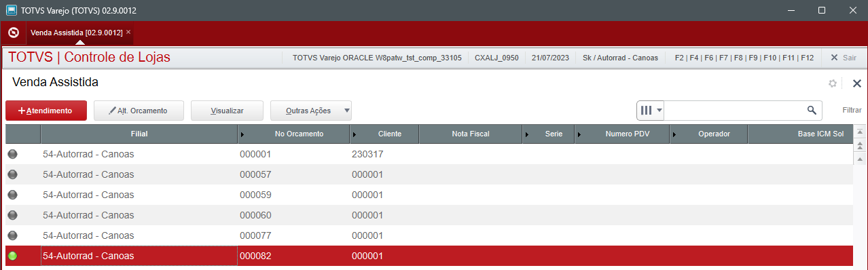Image resolution: width=868 pixels, height=270 pixels.
Task: Click the magnifier search icon
Action: tap(811, 110)
